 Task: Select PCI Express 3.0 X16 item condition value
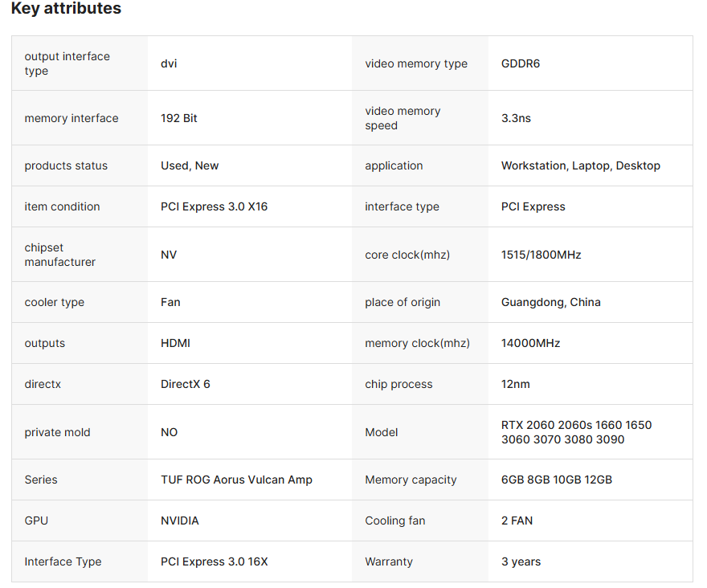pos(215,206)
